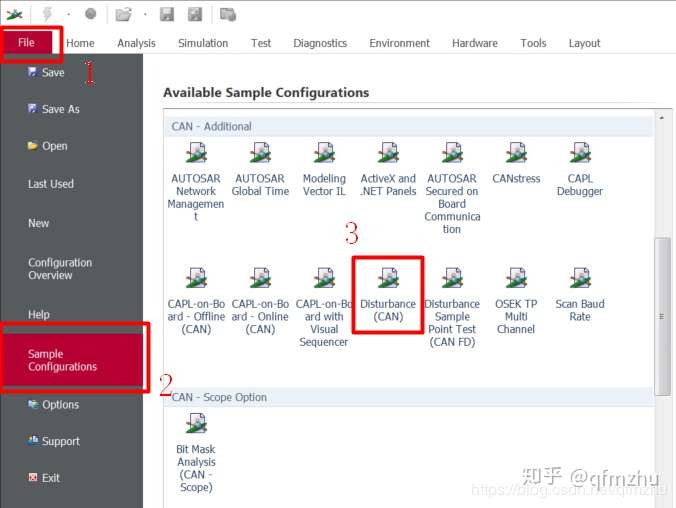The height and width of the screenshot is (508, 676).
Task: Open the Modeling Vector IL sample
Action: pyautogui.click(x=324, y=169)
